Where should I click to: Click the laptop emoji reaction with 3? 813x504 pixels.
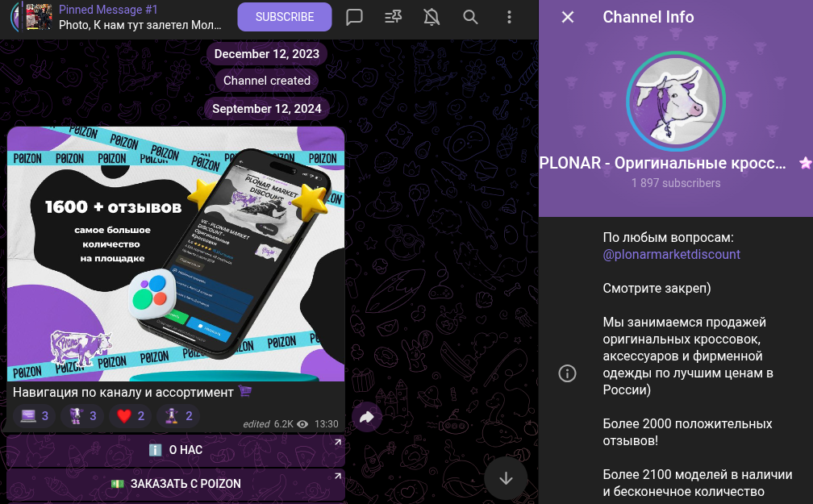(34, 416)
